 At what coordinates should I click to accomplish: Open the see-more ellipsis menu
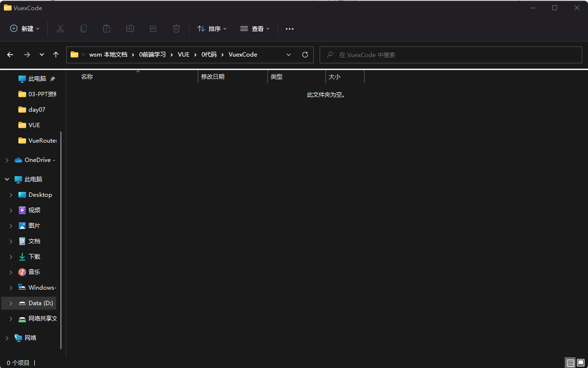coord(289,29)
